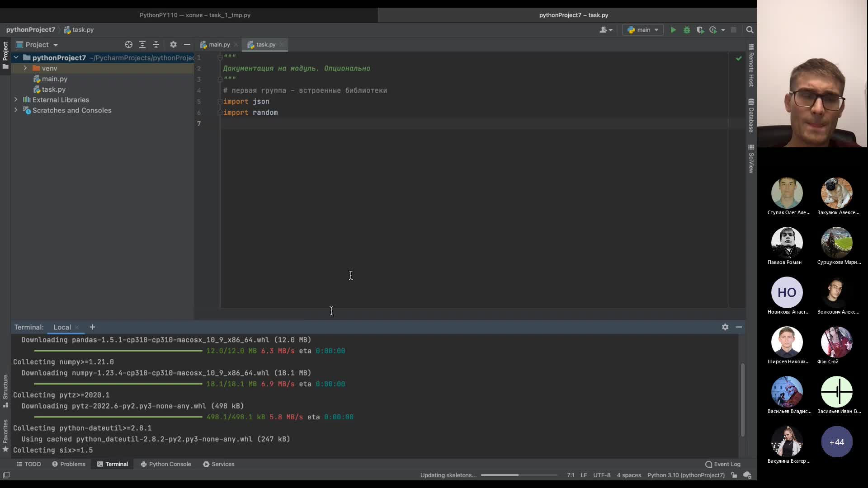The width and height of the screenshot is (868, 488).
Task: Select the Local terminal tab
Action: pyautogui.click(x=62, y=327)
